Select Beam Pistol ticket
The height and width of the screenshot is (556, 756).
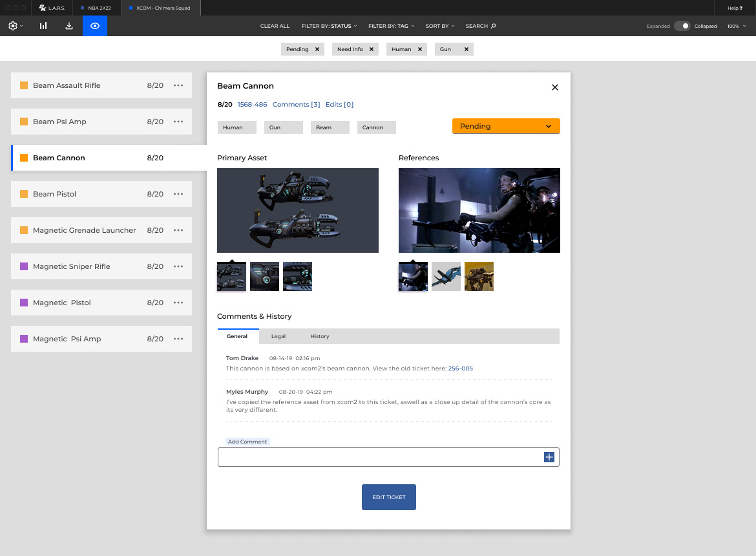[x=101, y=194]
